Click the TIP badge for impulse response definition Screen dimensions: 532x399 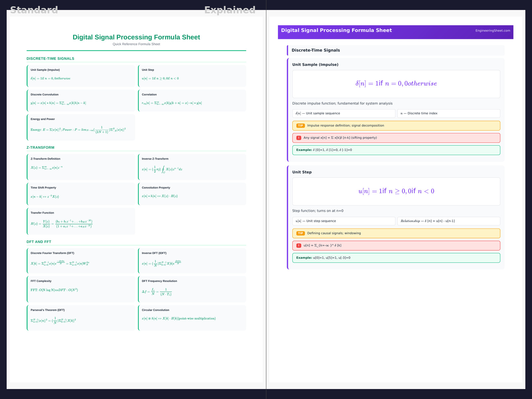(300, 126)
